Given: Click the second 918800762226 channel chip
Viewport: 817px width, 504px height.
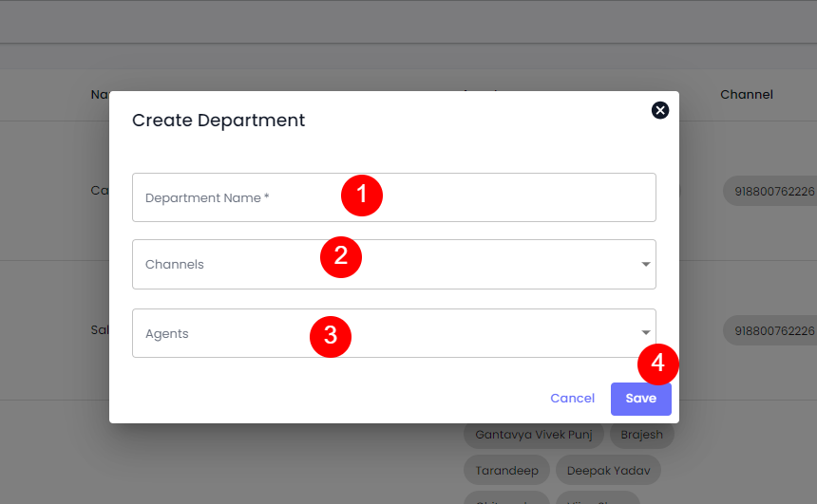Looking at the screenshot, I should coord(771,331).
